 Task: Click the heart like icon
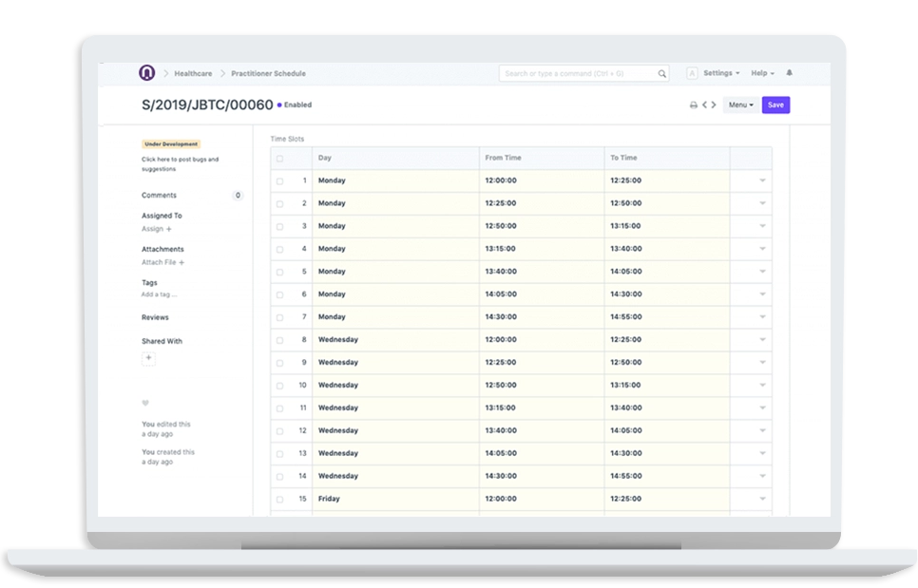(x=145, y=403)
